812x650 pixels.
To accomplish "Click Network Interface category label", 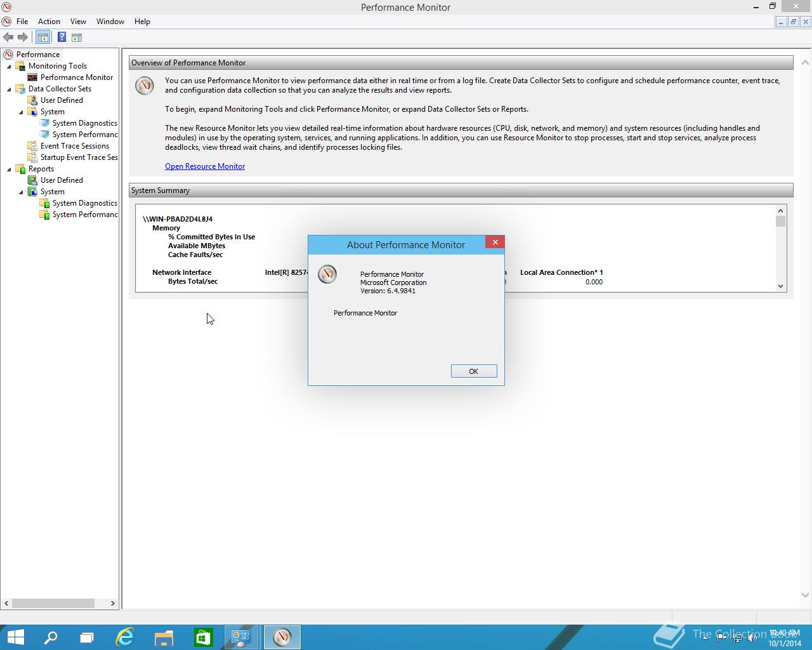I will tap(181, 272).
